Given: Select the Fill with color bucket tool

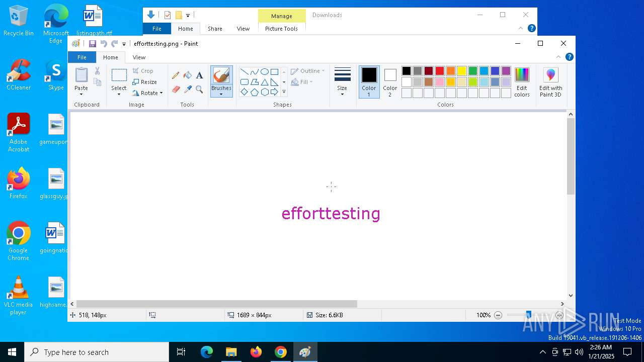Looking at the screenshot, I should pos(188,75).
